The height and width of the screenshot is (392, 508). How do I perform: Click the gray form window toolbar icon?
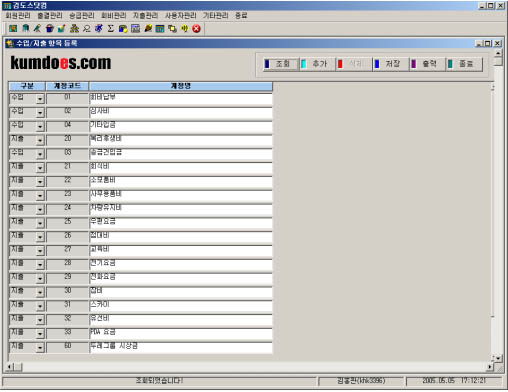(135, 29)
